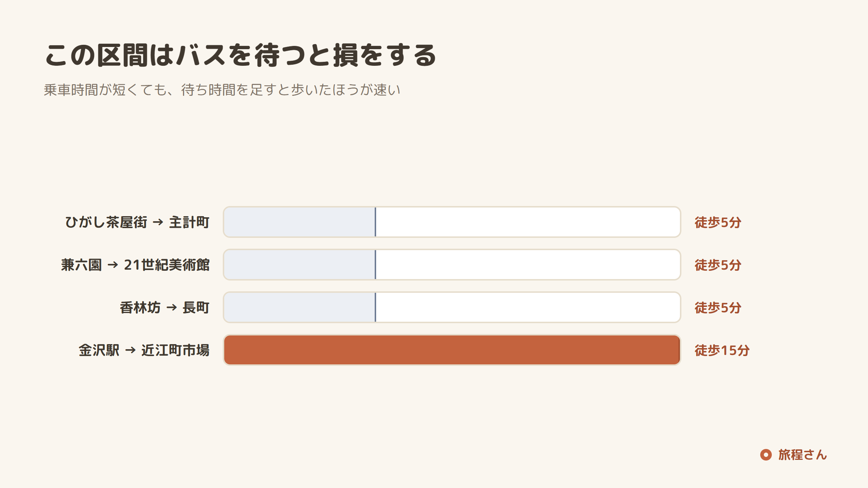
Task: Click the title この区間はバスを待つと損をする
Action: click(241, 55)
